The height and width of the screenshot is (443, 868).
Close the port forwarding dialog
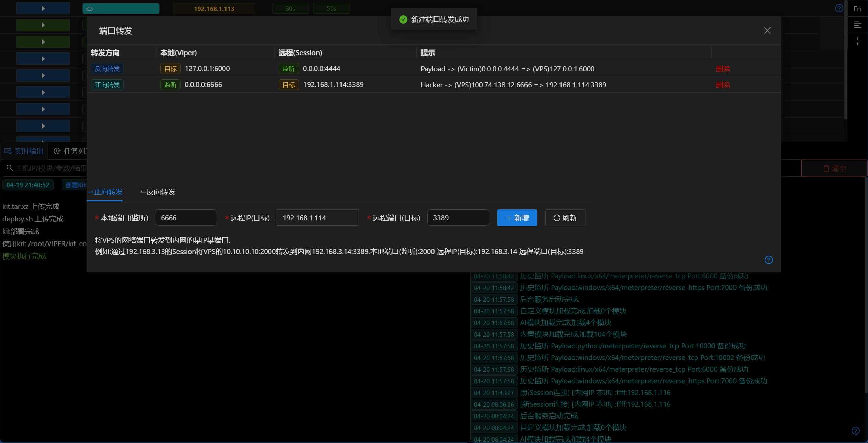[767, 31]
